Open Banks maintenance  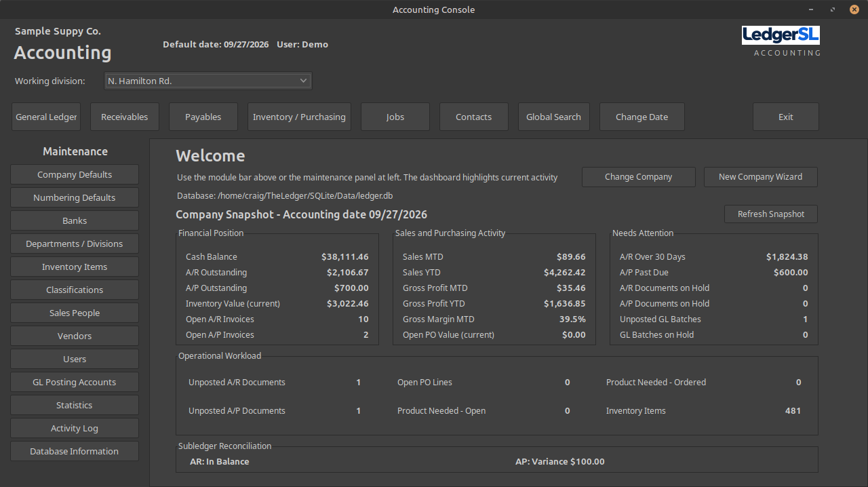click(x=75, y=220)
